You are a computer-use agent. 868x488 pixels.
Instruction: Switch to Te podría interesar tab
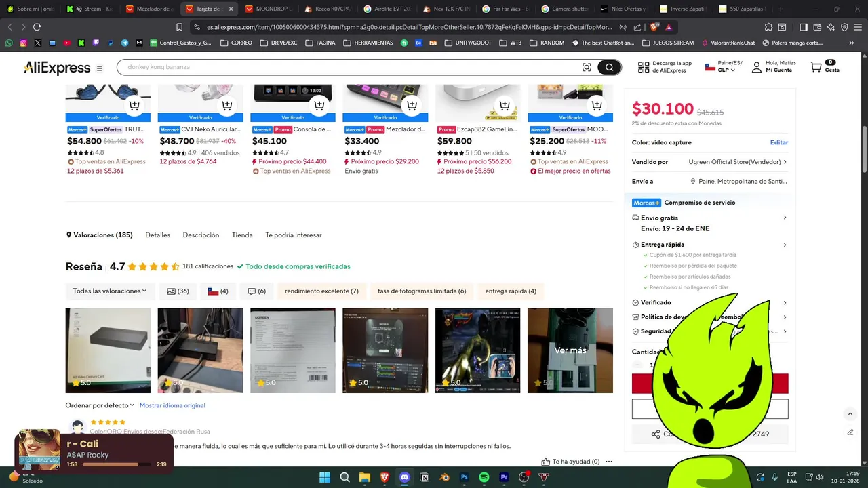pyautogui.click(x=293, y=235)
